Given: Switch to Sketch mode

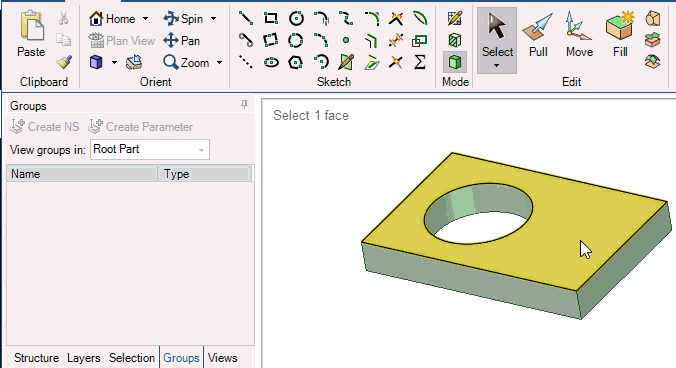Looking at the screenshot, I should 455,18.
